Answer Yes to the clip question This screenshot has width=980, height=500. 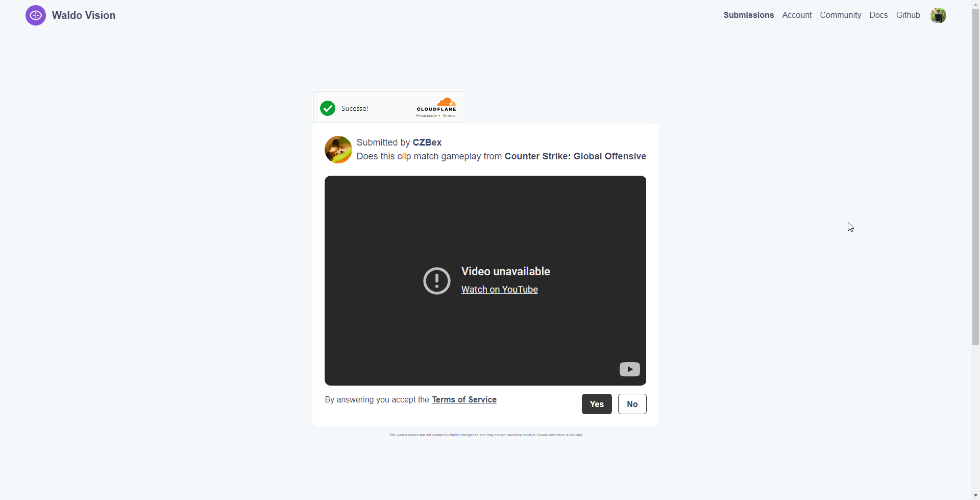(597, 404)
